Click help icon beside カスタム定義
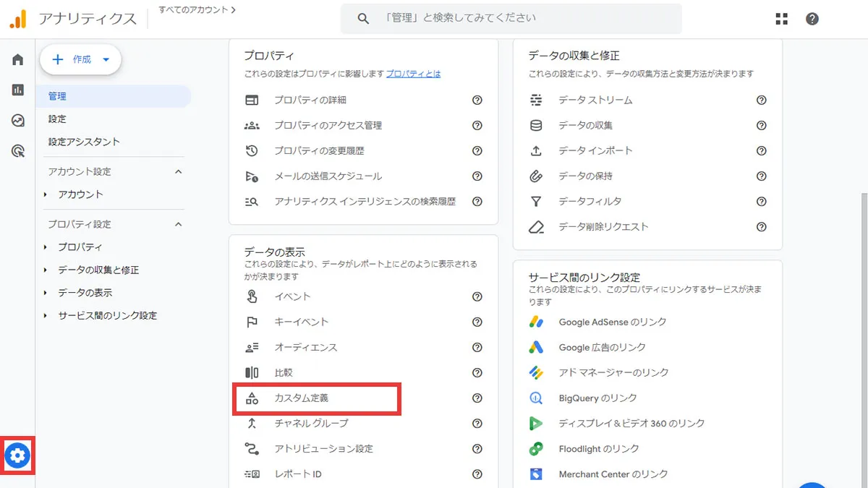 [x=477, y=398]
